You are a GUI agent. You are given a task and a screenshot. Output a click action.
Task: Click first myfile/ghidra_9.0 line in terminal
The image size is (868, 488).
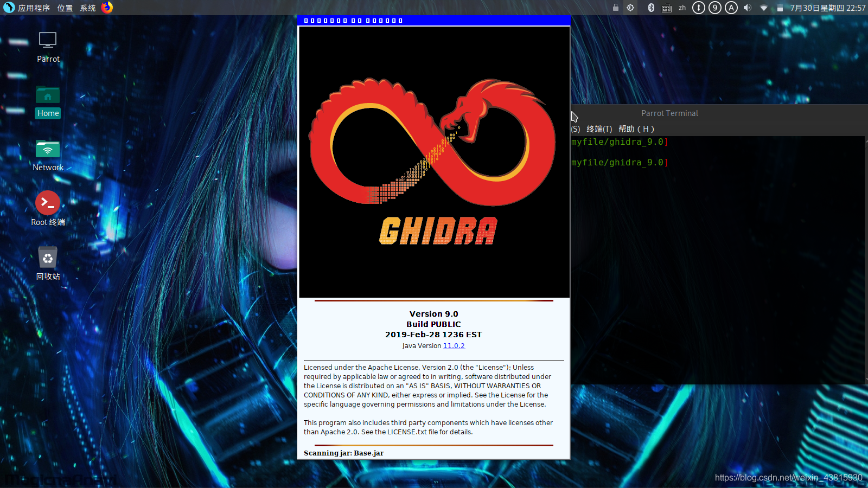tap(619, 142)
